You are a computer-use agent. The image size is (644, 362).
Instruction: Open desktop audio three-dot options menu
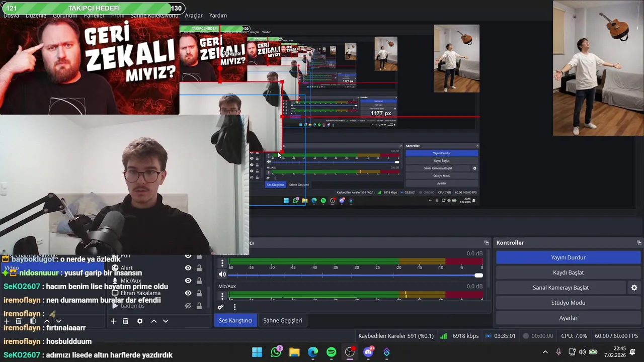tap(222, 263)
